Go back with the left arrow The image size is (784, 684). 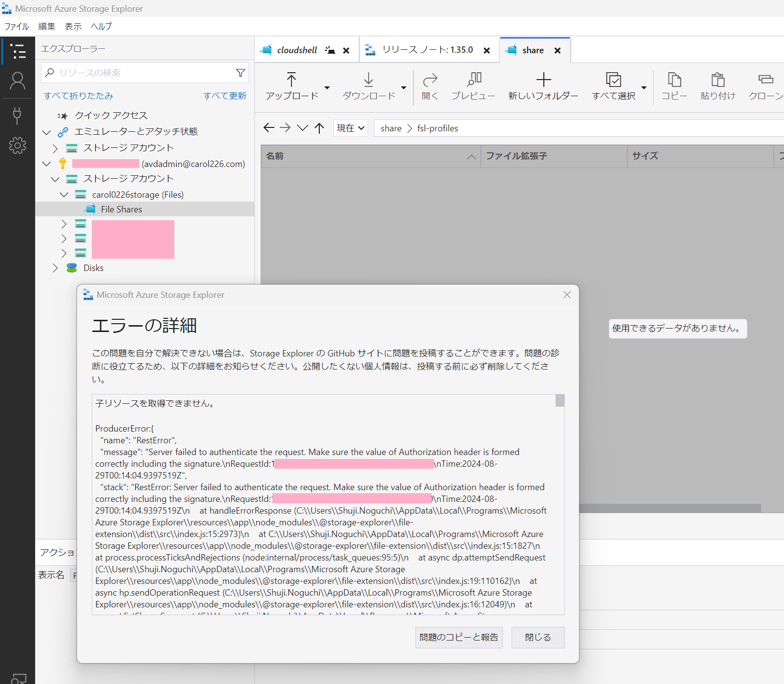coord(268,128)
